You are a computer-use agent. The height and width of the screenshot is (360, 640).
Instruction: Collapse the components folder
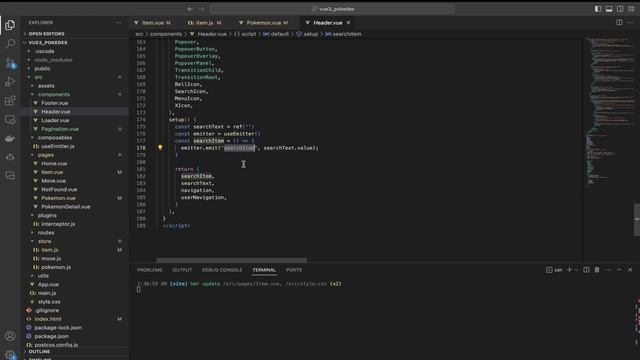coord(53,94)
